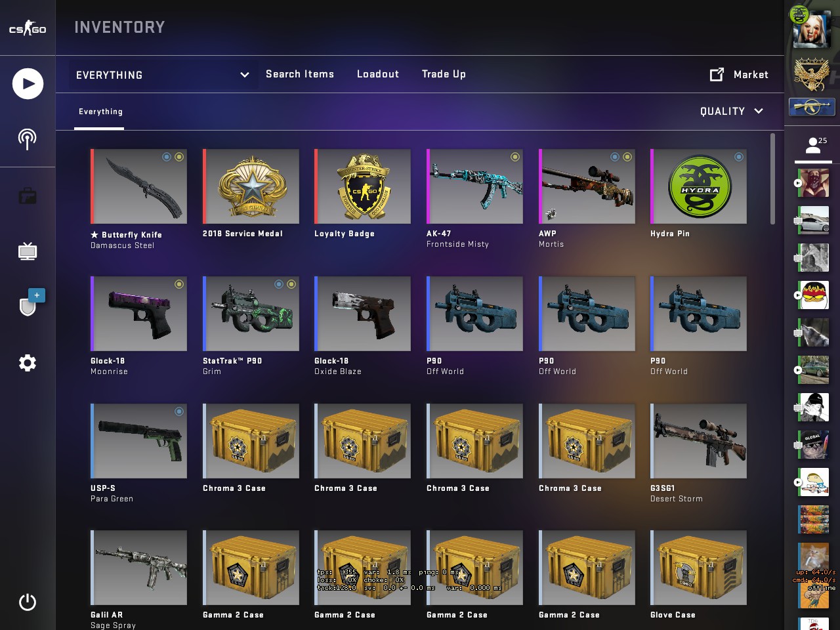Viewport: 840px width, 630px height.
Task: Switch to the Loadout tab
Action: (378, 74)
